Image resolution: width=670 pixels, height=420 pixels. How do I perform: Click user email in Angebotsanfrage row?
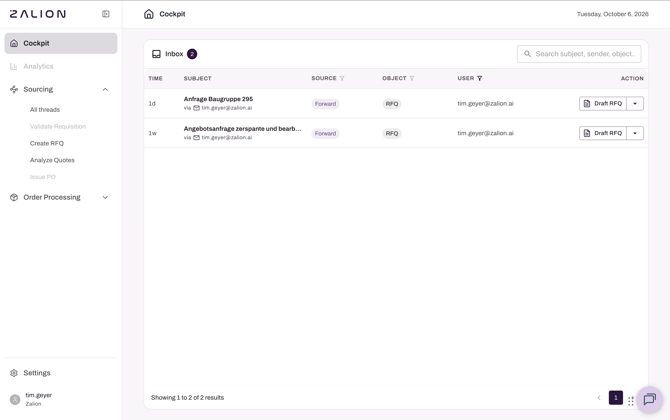pos(485,133)
